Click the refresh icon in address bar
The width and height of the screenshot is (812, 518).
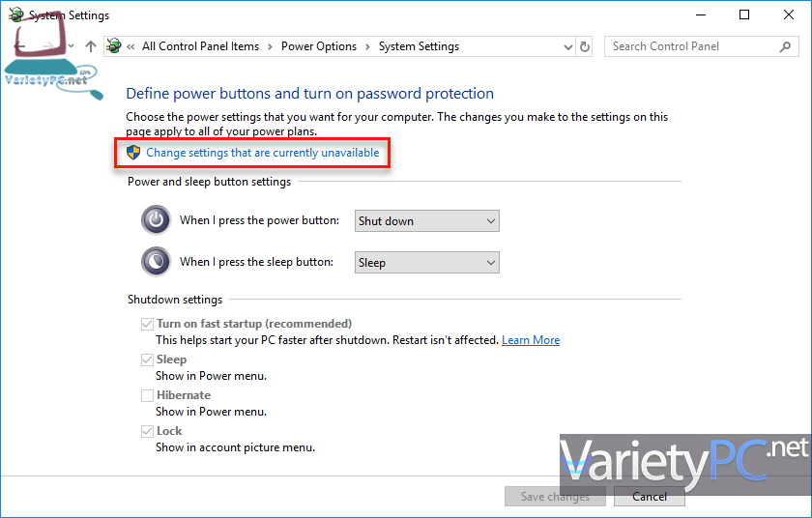[584, 46]
